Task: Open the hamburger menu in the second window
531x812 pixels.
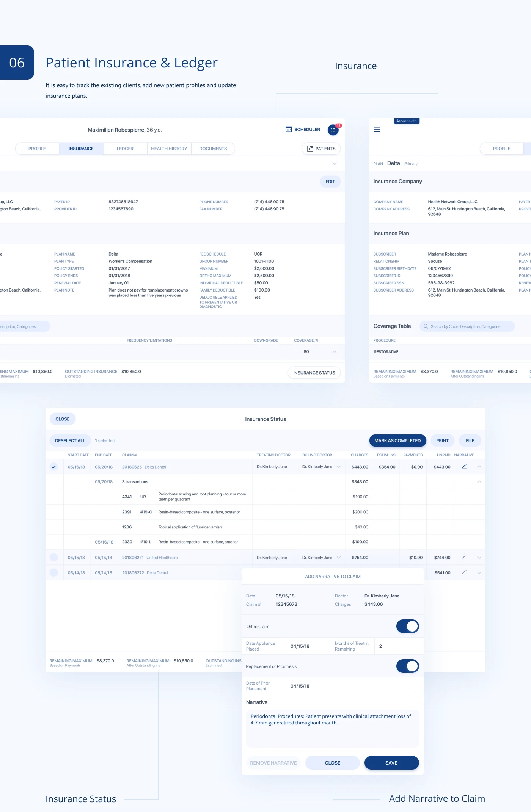Action: click(x=377, y=129)
